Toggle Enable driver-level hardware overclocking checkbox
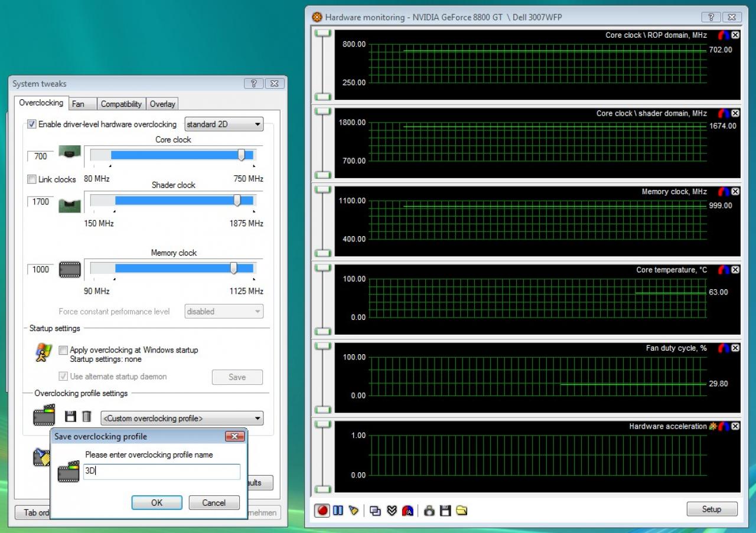 (x=32, y=125)
